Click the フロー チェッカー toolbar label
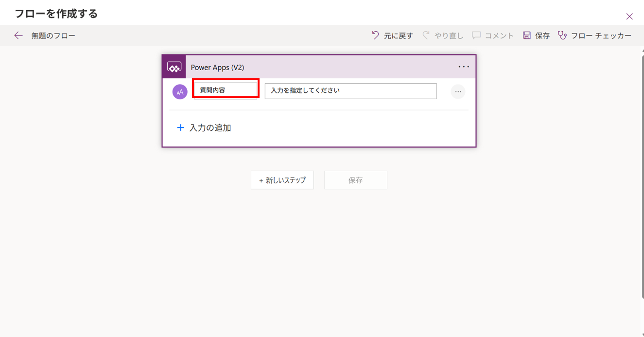This screenshot has height=337, width=644. pos(601,36)
